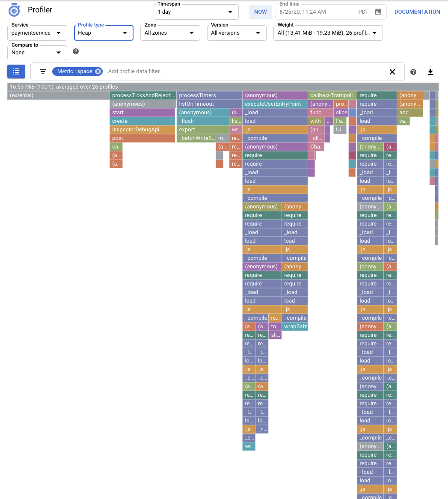Open help next to the download icon

tap(413, 72)
